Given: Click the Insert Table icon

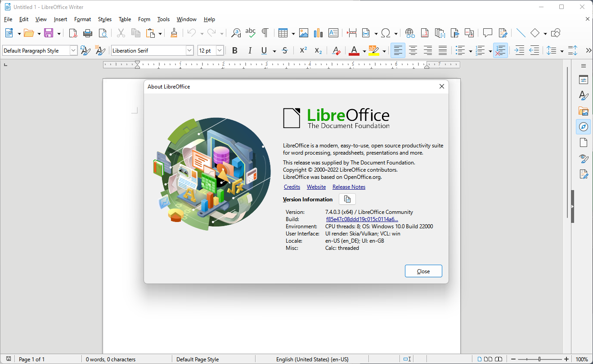Looking at the screenshot, I should 283,33.
